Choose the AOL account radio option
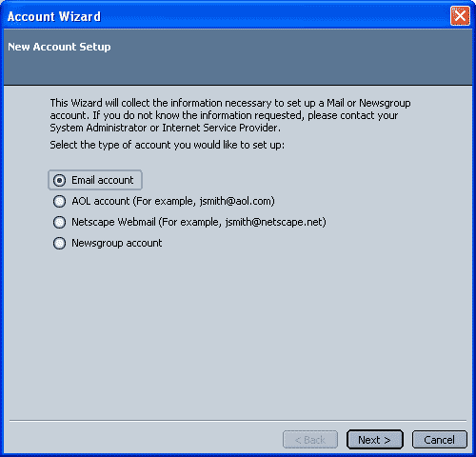The image size is (476, 457). tap(59, 201)
